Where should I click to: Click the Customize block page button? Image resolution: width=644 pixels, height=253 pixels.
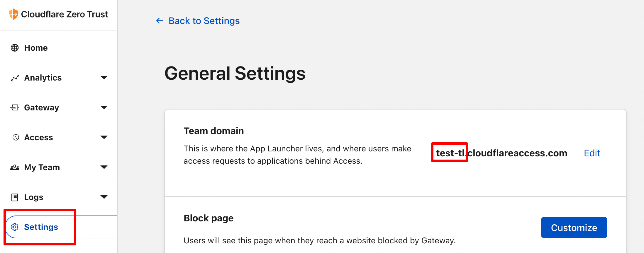[x=574, y=228]
